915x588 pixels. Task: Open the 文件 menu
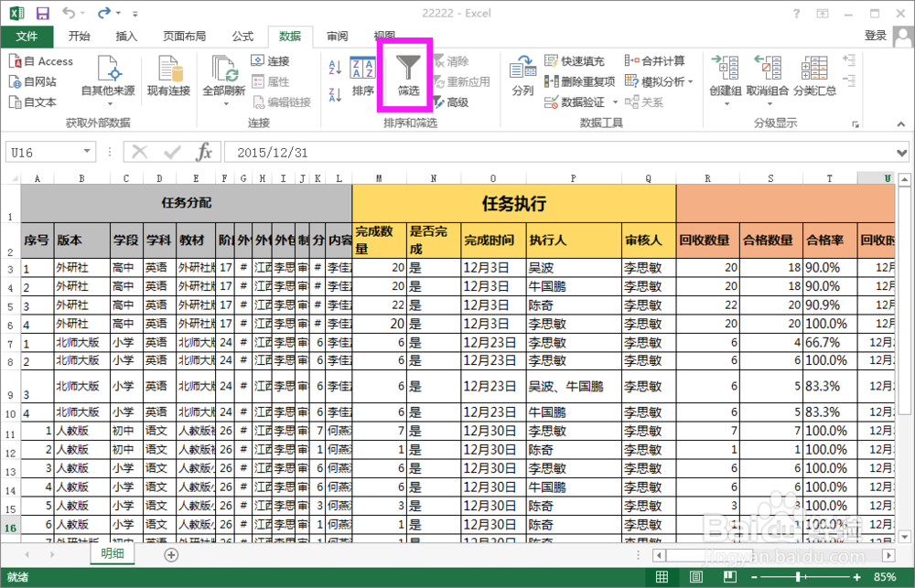point(27,37)
